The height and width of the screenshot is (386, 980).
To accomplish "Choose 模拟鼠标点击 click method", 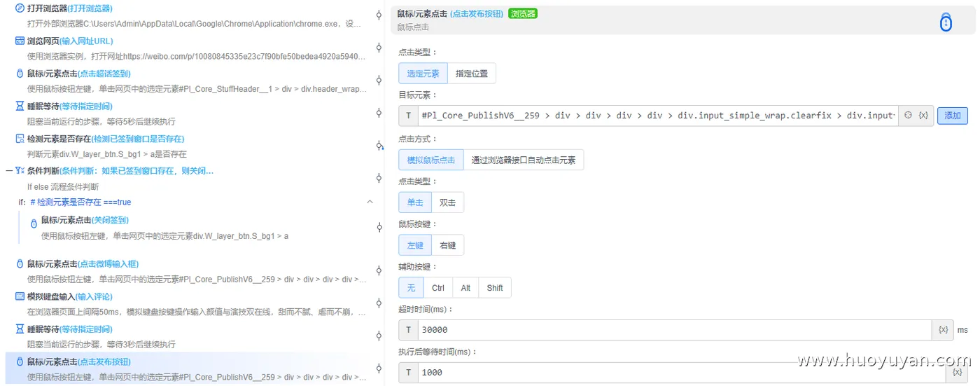I will [431, 160].
